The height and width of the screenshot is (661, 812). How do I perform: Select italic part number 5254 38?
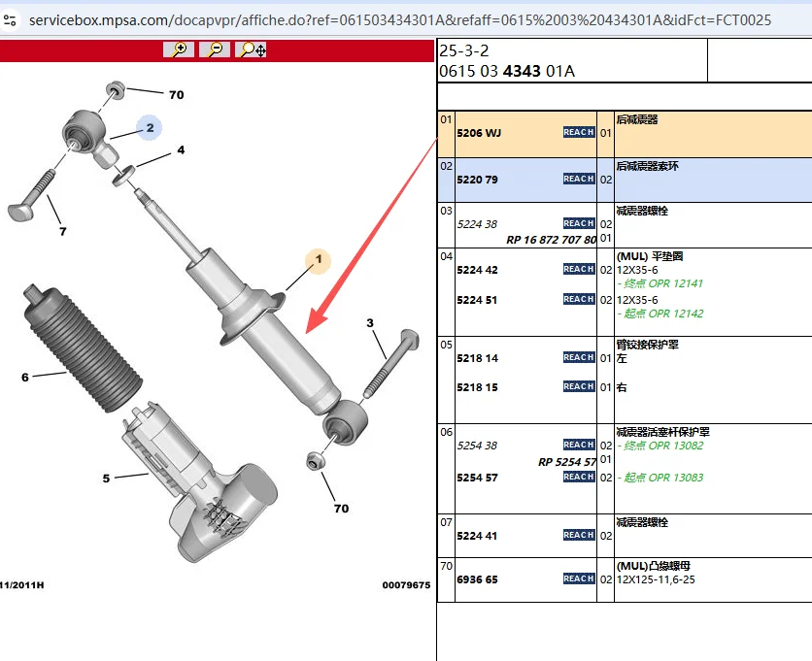coord(477,446)
